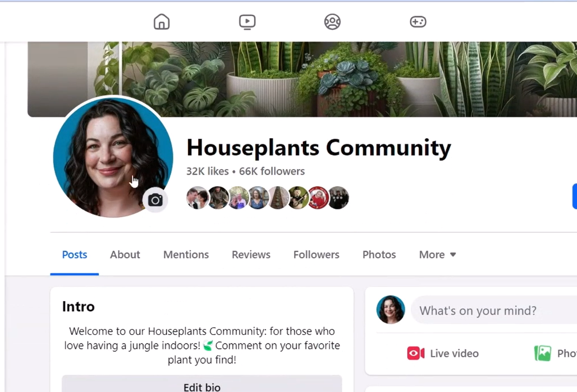Open the Groups icon in top bar
The width and height of the screenshot is (577, 392).
pos(332,22)
